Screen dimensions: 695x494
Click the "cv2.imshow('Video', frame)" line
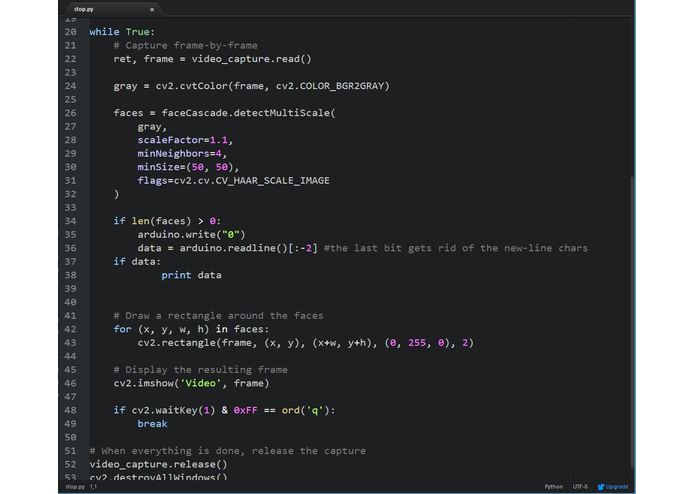191,383
